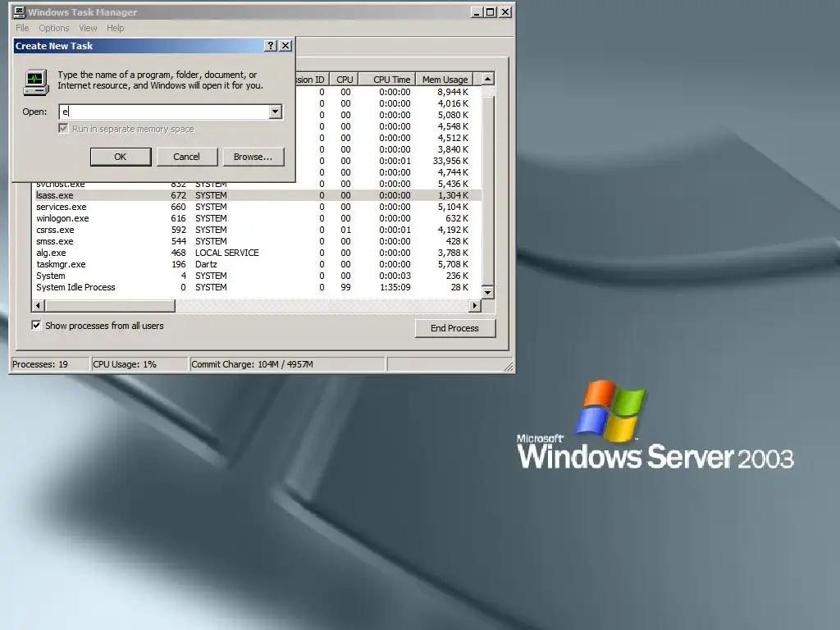Select the smss.exe process row
840x630 pixels.
click(x=257, y=241)
